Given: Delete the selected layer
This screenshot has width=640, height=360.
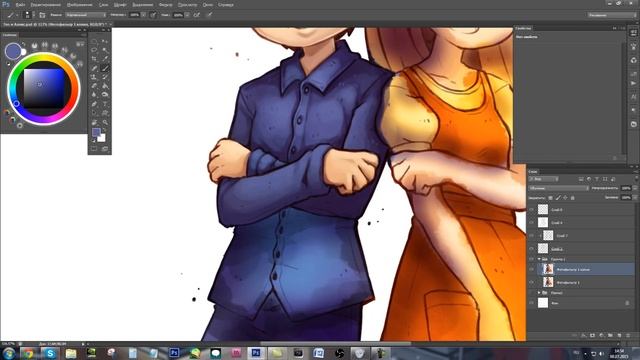Looking at the screenshot, I should [x=628, y=336].
